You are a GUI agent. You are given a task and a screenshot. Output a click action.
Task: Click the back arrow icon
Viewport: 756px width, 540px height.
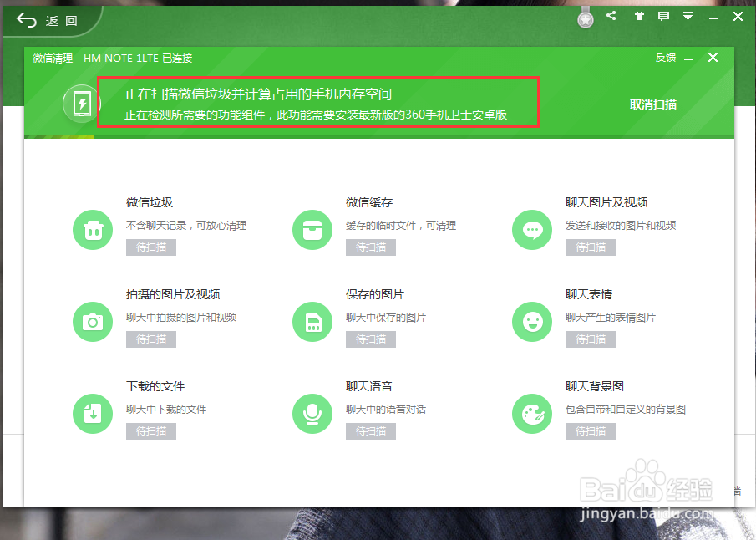27,21
